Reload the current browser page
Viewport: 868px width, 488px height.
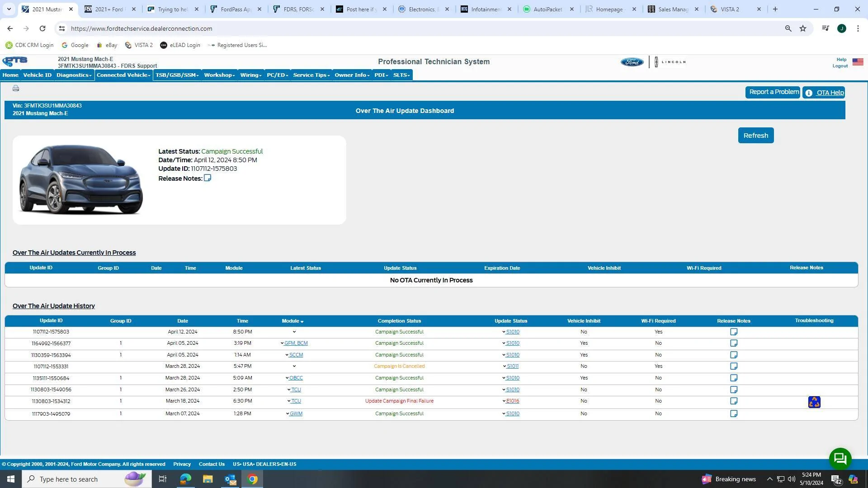[42, 28]
